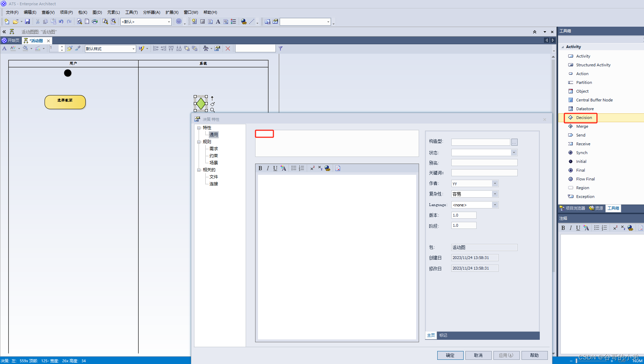The width and height of the screenshot is (644, 364).
Task: Open print preview in the main toolbar
Action: [80, 21]
